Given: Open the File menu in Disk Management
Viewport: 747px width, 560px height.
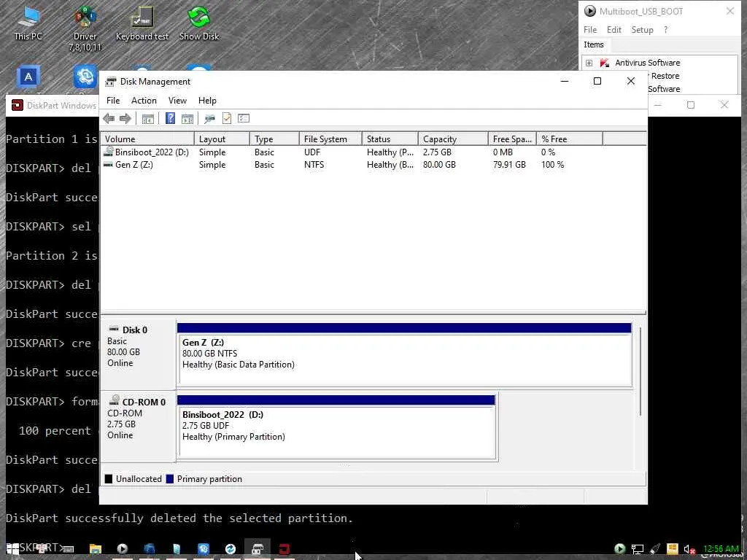Looking at the screenshot, I should coord(113,101).
